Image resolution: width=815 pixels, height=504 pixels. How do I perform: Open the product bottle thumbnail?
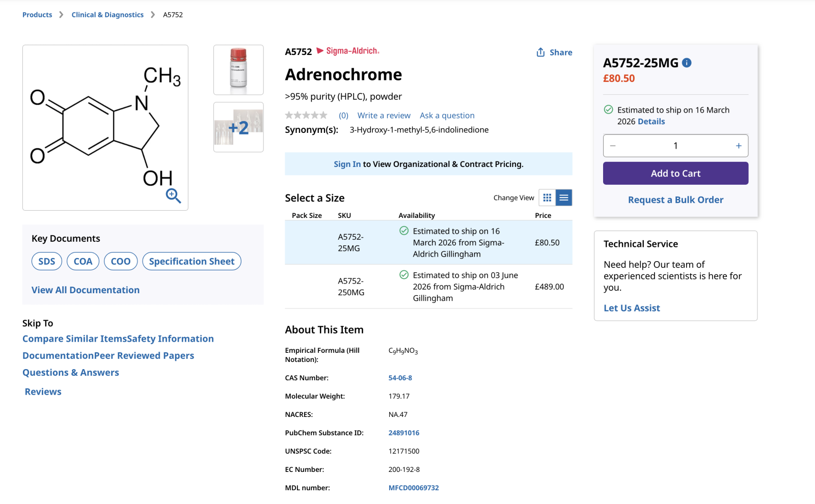(238, 70)
